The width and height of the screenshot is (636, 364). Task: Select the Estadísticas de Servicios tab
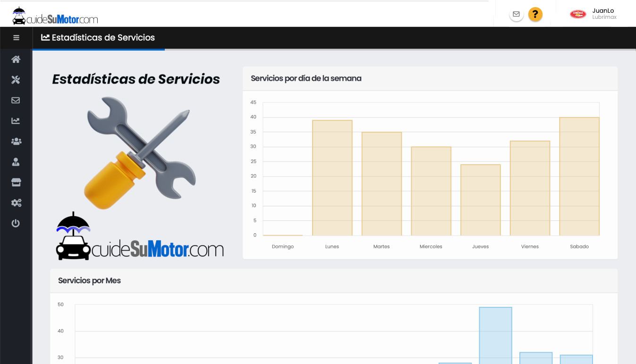(x=98, y=38)
